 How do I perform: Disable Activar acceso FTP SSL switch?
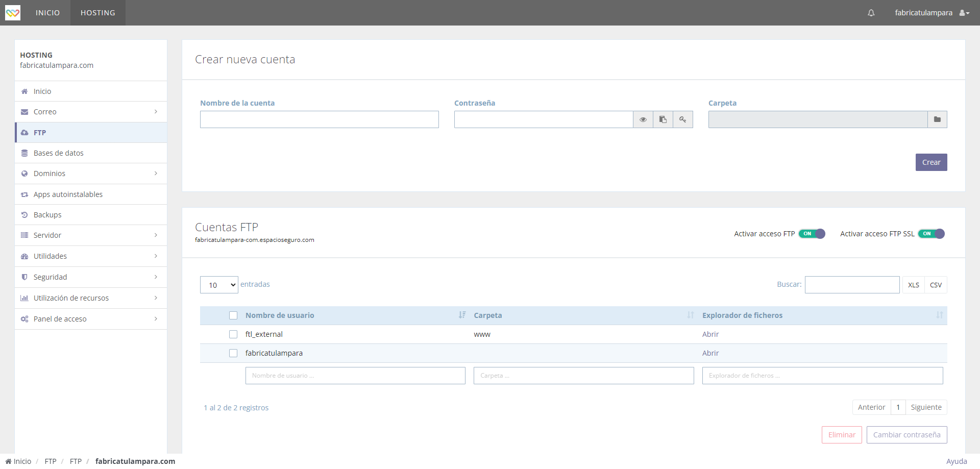pos(931,234)
